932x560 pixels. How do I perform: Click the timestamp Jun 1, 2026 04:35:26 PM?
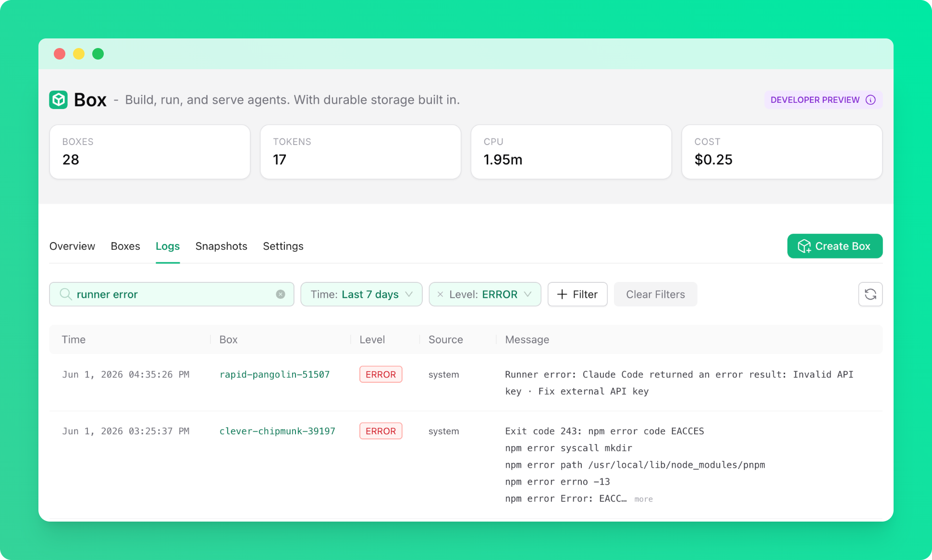click(126, 375)
